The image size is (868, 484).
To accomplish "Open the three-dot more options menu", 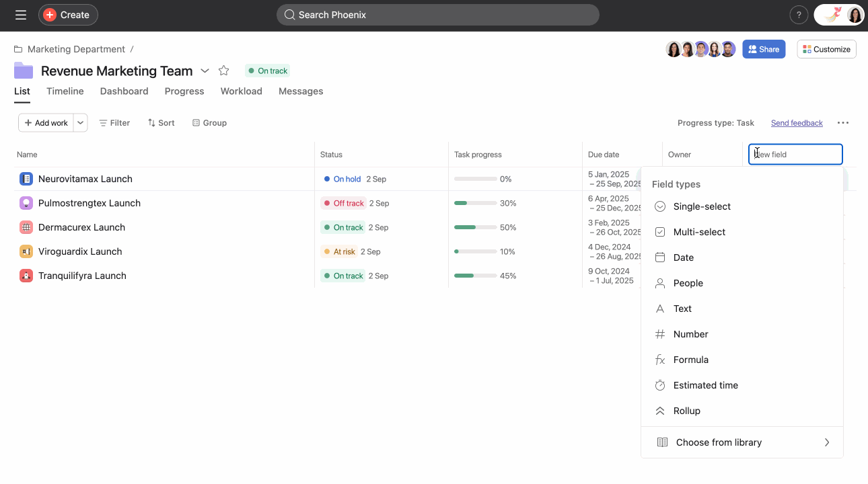I will click(x=843, y=122).
